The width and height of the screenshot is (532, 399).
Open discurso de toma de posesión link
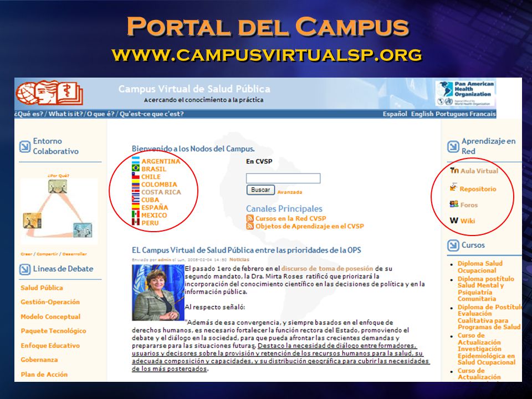[327, 268]
